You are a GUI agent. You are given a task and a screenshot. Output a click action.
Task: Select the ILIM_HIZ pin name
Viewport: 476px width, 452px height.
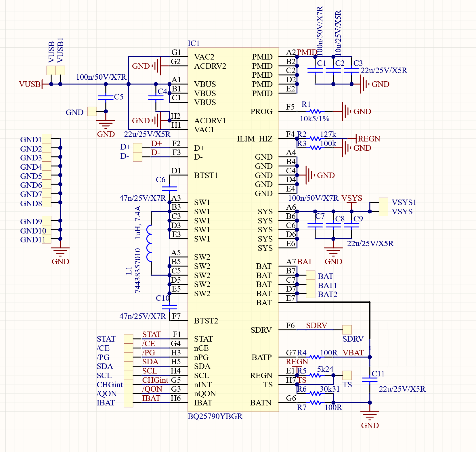point(255,139)
